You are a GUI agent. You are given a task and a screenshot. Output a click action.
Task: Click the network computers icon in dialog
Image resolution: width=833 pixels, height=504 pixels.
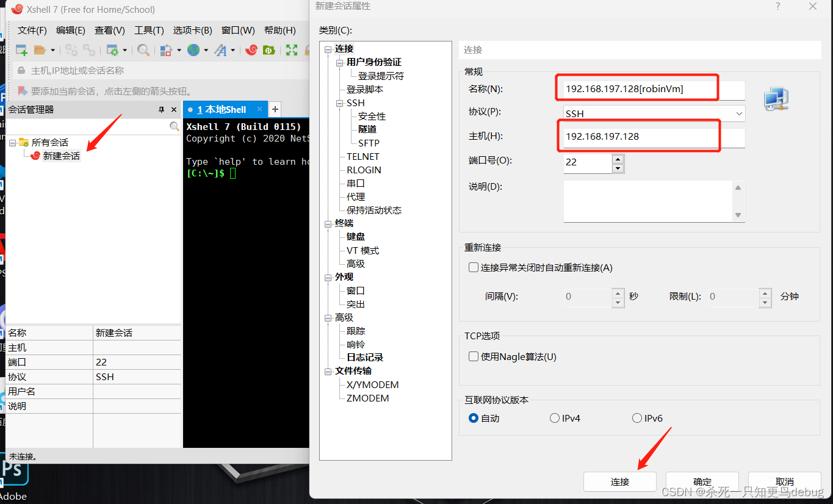(776, 98)
